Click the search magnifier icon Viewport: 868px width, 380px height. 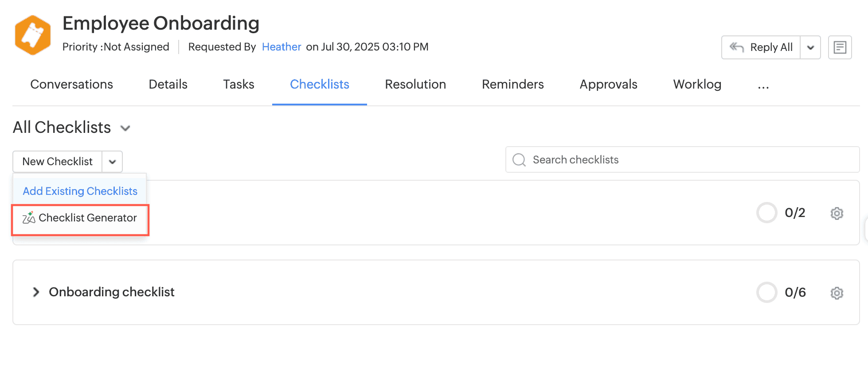(519, 160)
